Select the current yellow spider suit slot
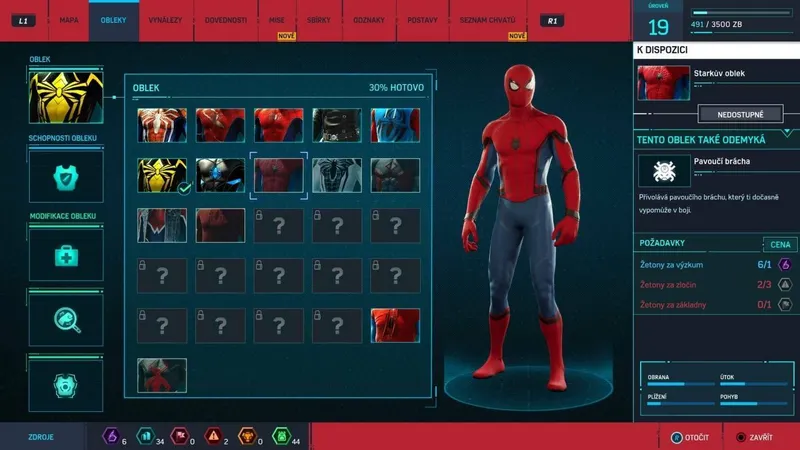This screenshot has height=450, width=800. 66,97
